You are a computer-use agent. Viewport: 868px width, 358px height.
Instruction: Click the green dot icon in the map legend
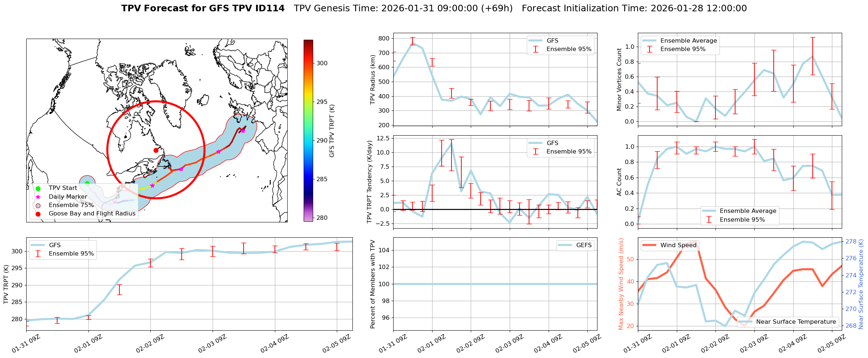point(38,188)
